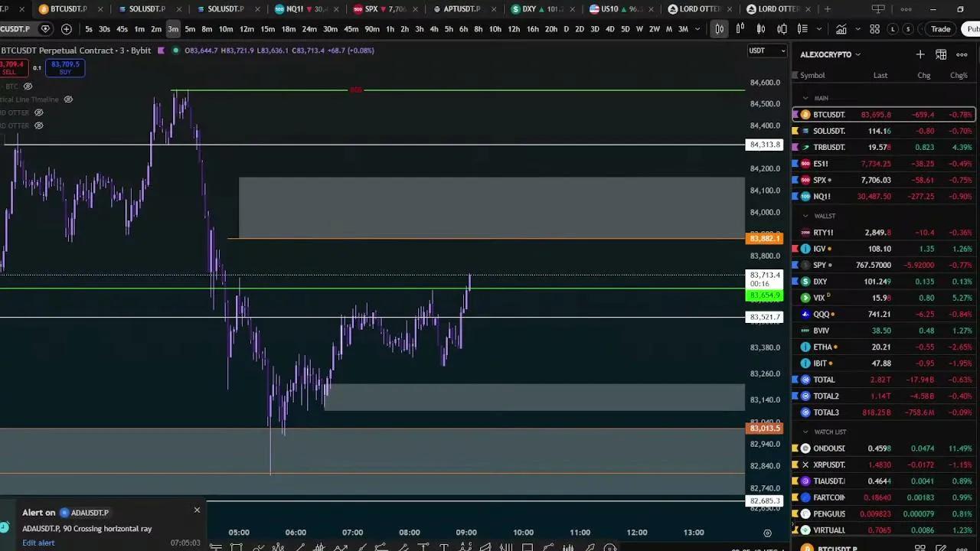Toggle visibility of the BTC indicator
Image resolution: width=980 pixels, height=551 pixels.
(x=28, y=86)
